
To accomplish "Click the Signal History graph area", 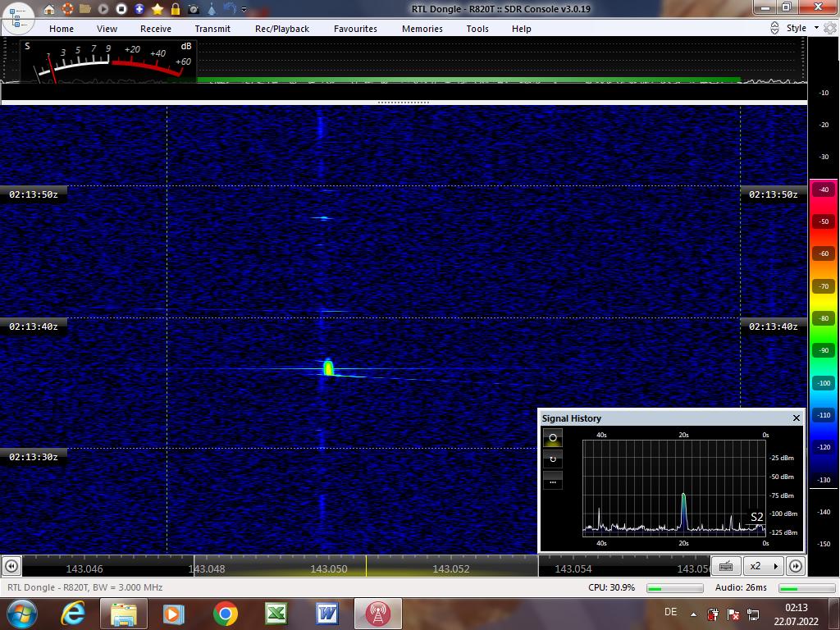I will (674, 488).
